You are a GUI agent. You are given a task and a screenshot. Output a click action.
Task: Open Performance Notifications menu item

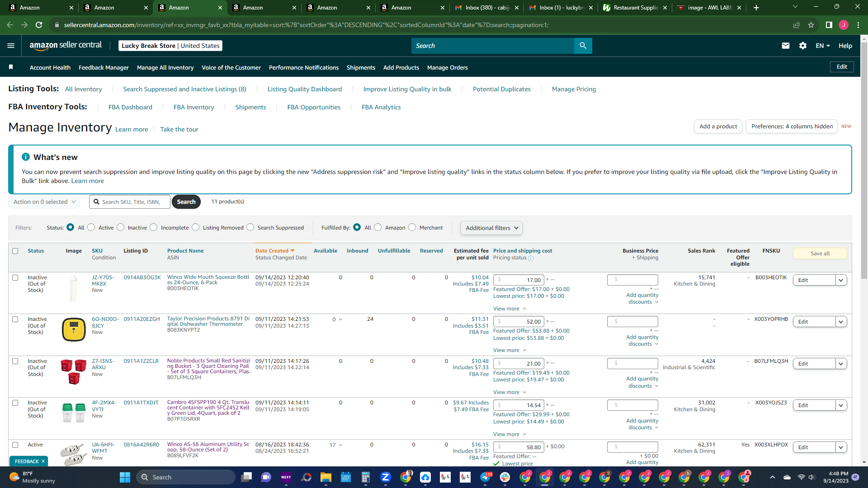tap(304, 67)
